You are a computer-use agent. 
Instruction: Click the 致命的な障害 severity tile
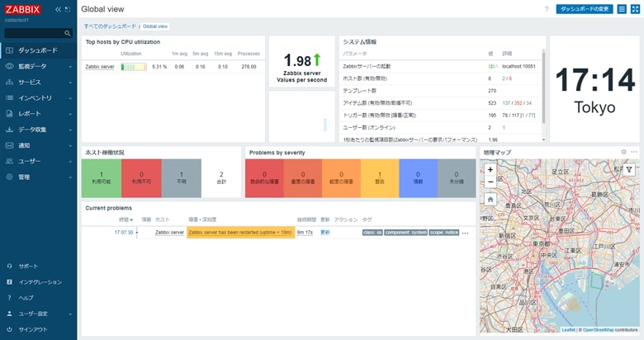264,178
